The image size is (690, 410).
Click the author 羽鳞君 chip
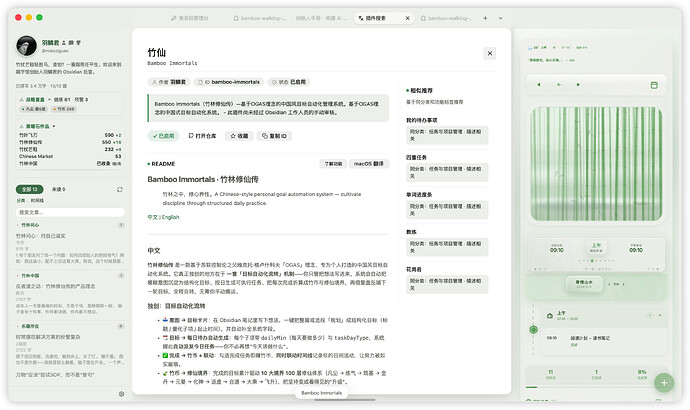click(169, 82)
